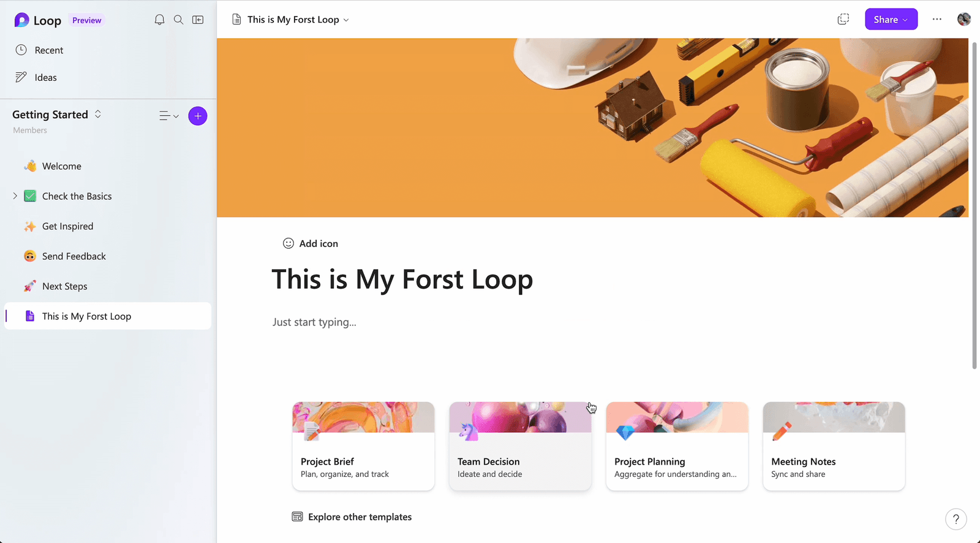The image size is (980, 543).
Task: Click the Add icon option
Action: tap(311, 243)
